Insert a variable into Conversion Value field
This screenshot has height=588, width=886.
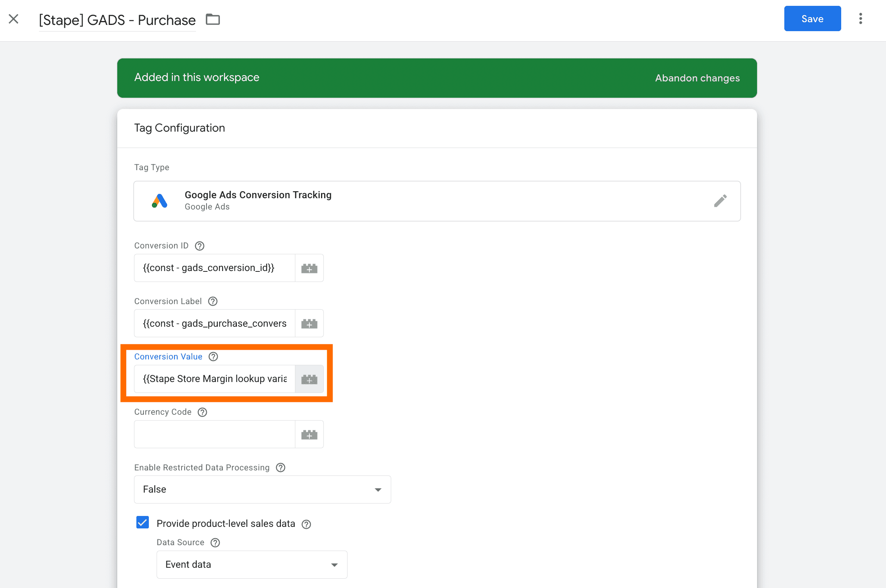pos(309,379)
